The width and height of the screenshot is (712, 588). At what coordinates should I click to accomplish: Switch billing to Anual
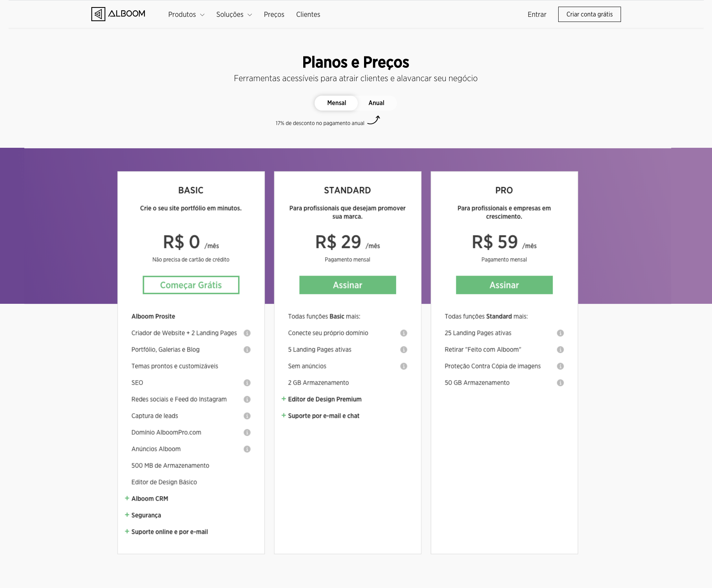pos(376,103)
